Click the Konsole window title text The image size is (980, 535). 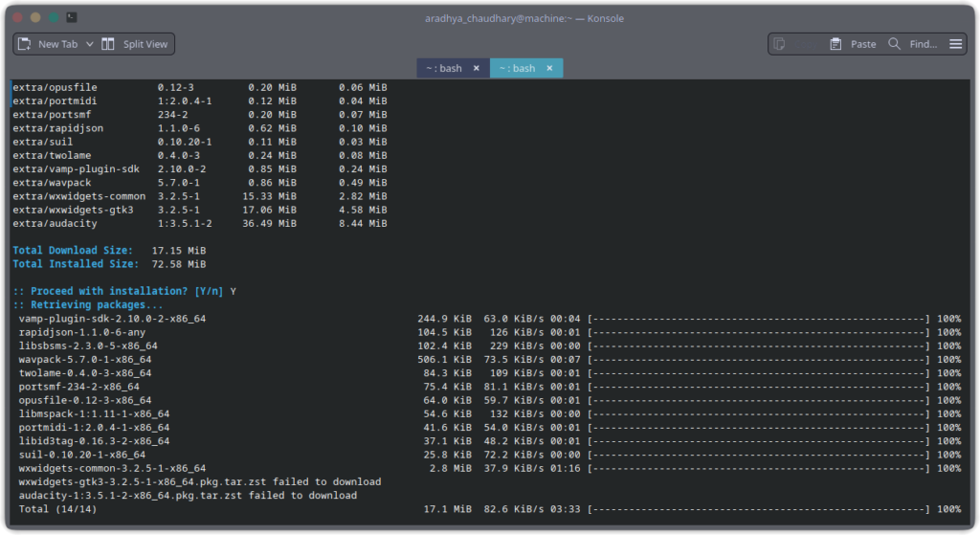pyautogui.click(x=524, y=18)
